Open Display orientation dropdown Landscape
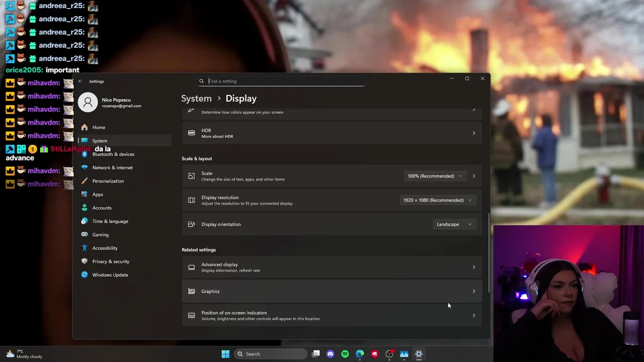Viewport: 644px width, 362px height. click(x=454, y=224)
